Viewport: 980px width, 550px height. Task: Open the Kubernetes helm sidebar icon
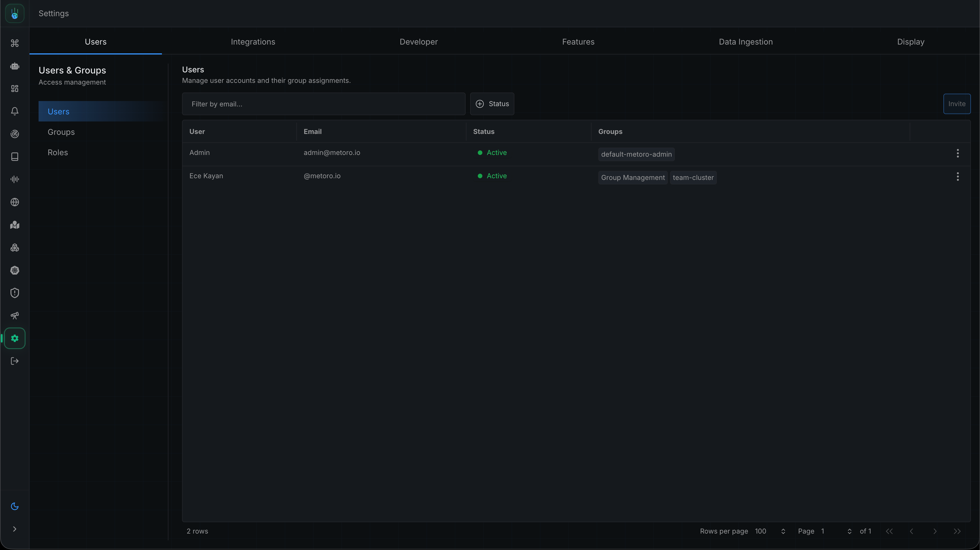pyautogui.click(x=14, y=270)
